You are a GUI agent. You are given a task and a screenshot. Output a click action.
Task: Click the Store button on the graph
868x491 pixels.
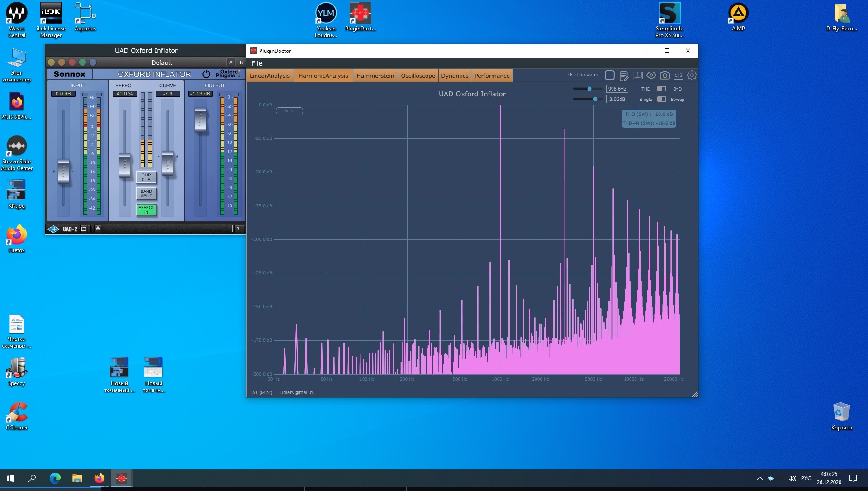(289, 111)
